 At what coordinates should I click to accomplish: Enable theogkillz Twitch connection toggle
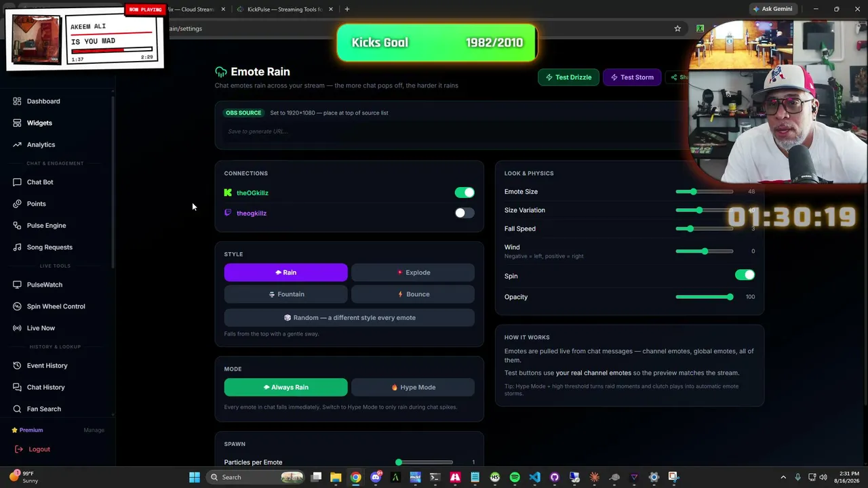465,213
